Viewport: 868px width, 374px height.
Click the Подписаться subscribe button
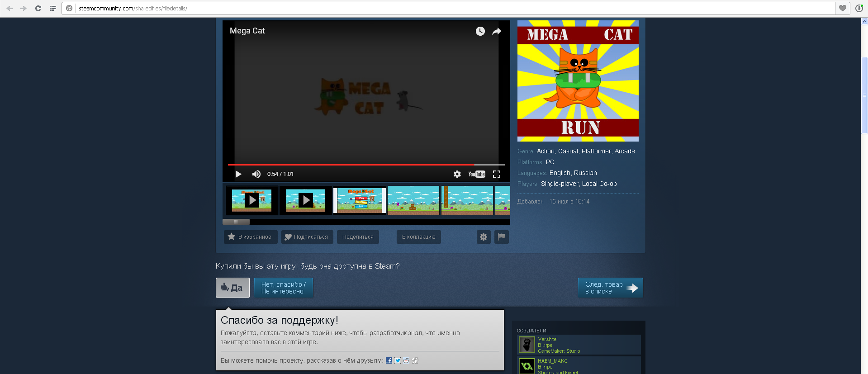[x=307, y=237]
